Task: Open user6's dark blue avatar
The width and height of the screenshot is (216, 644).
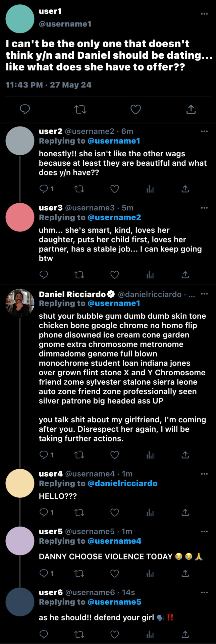Action: 20,602
